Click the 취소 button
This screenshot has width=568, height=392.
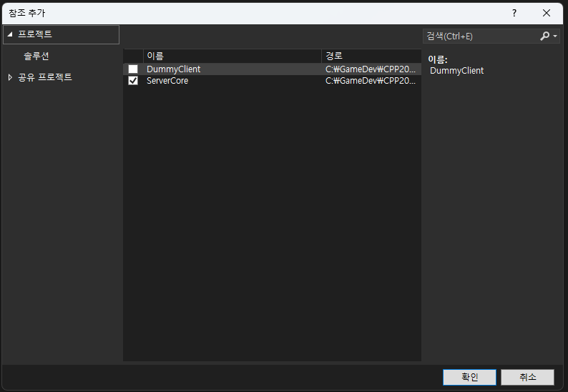[527, 377]
